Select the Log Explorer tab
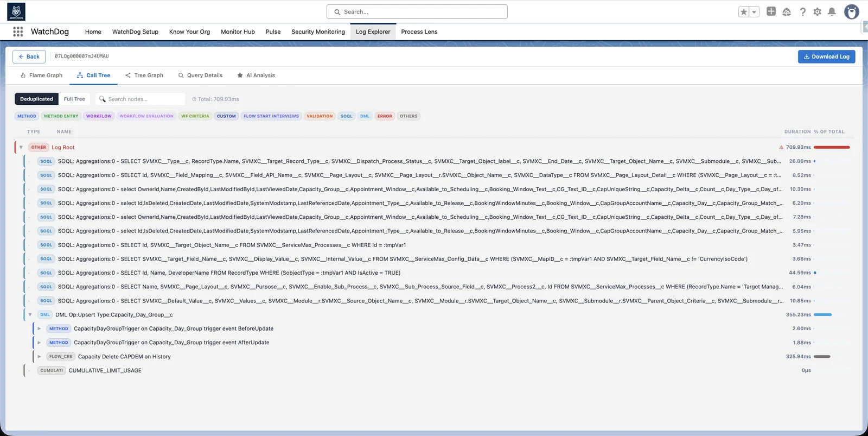Viewport: 868px width, 436px height. click(373, 31)
